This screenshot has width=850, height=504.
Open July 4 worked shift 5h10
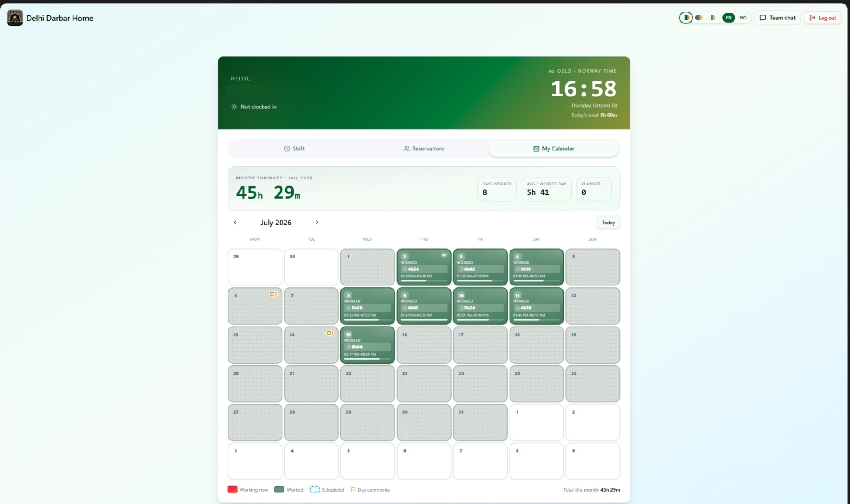click(x=536, y=267)
